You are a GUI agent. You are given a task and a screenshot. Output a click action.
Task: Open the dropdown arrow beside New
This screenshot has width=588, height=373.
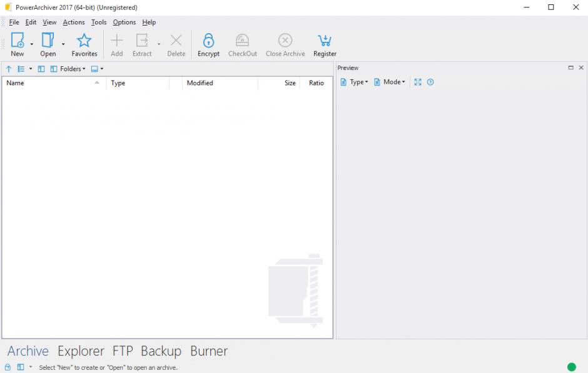[x=31, y=44]
